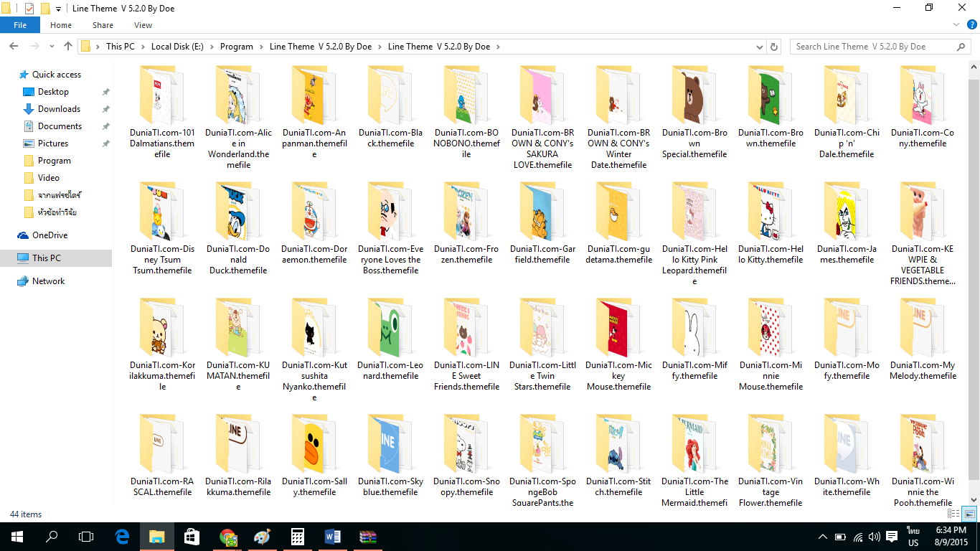Select the Stitch themefile folder
This screenshot has width=980, height=551.
619,456
